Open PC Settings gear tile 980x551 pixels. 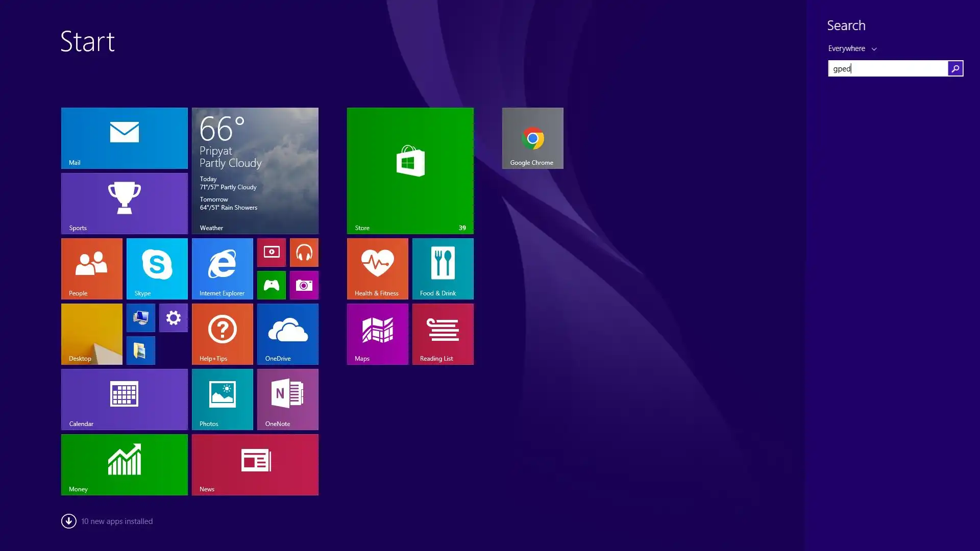[173, 317]
